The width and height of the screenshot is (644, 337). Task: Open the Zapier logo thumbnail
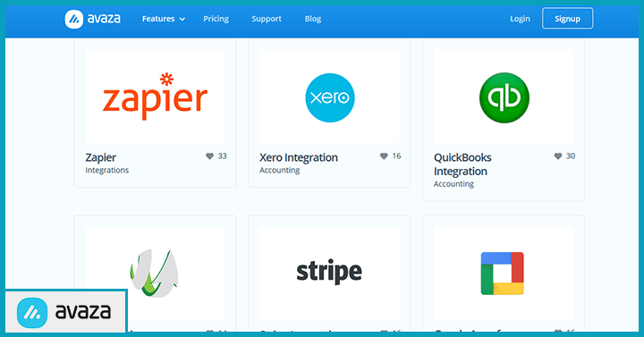(x=156, y=96)
